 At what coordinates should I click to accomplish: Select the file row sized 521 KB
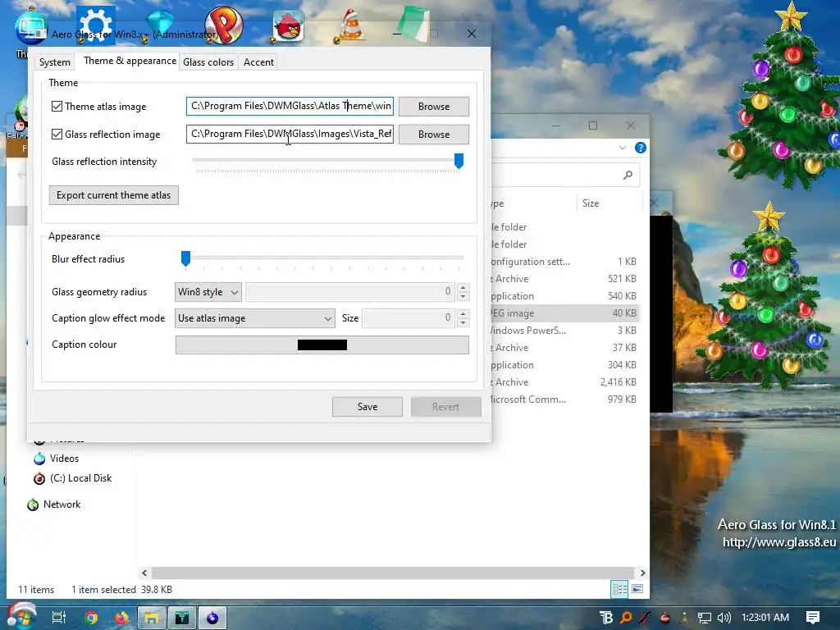(564, 279)
